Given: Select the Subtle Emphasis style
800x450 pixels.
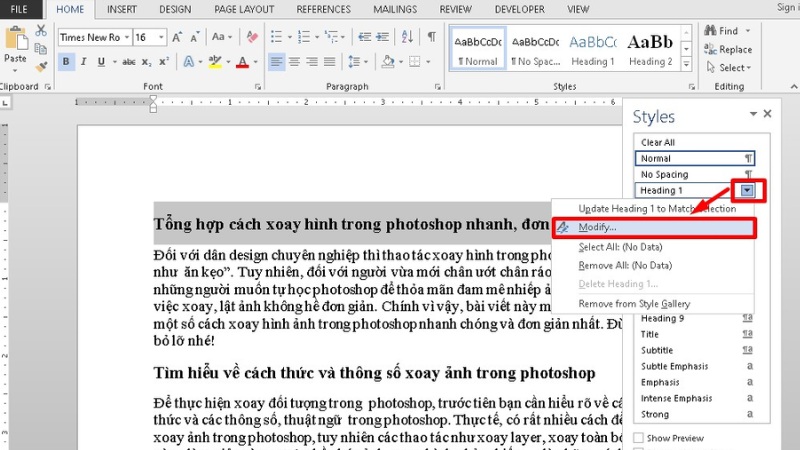Looking at the screenshot, I should 696,366.
